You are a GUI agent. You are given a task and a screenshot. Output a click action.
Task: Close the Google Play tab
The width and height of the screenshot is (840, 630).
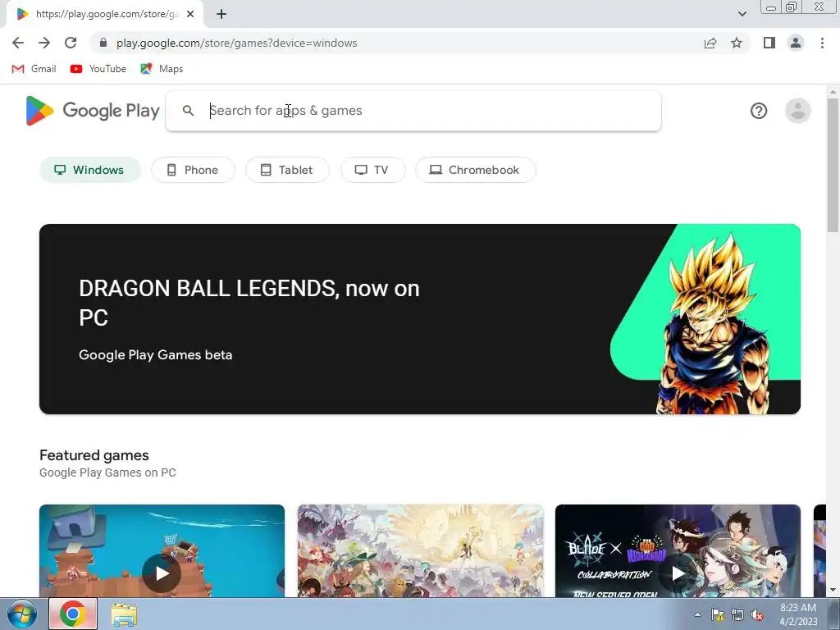tap(190, 14)
